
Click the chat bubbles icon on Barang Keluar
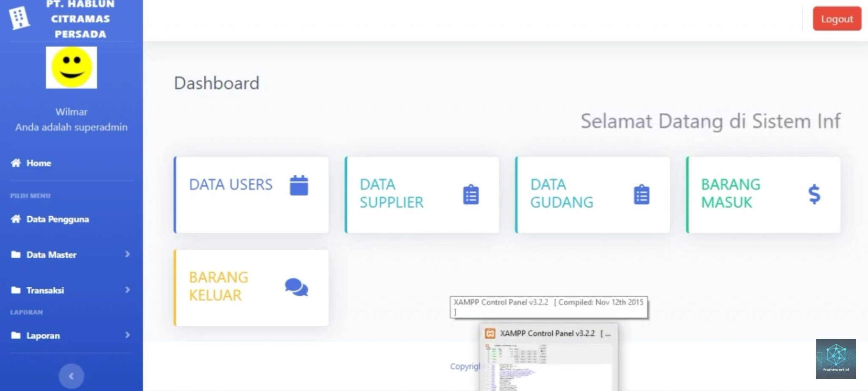296,287
